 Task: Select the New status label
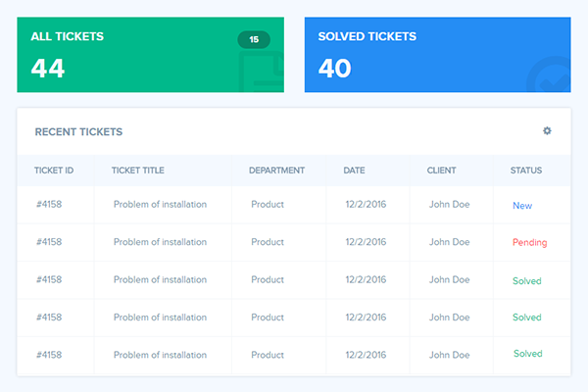pyautogui.click(x=522, y=206)
